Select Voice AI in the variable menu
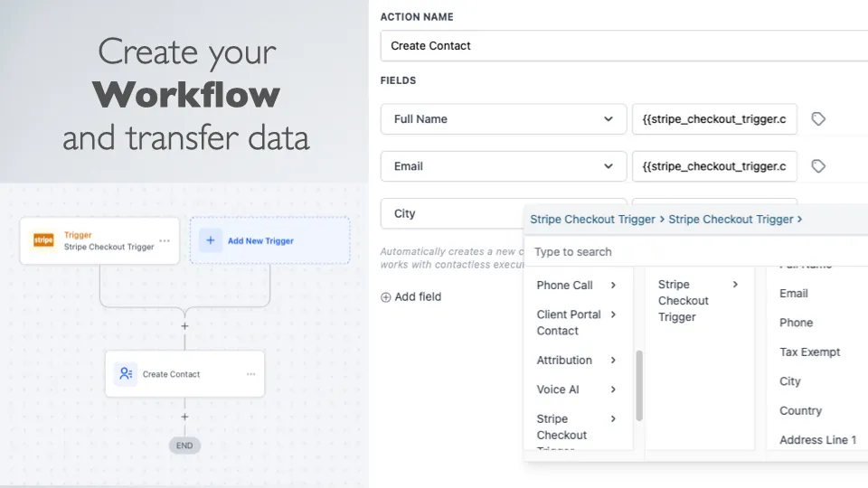 pos(558,389)
